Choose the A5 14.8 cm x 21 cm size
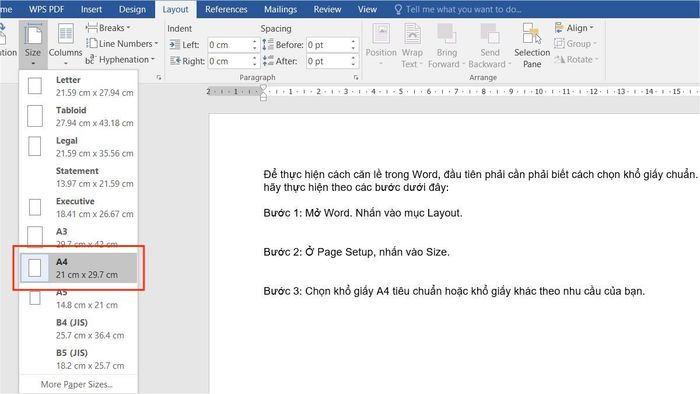The height and width of the screenshot is (394, 700). tap(79, 299)
